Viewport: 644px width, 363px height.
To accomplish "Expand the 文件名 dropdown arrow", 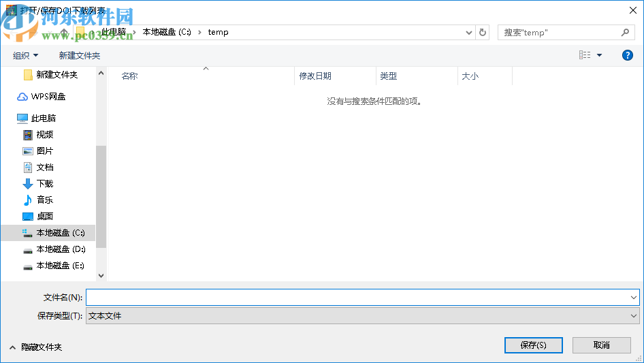I will [633, 297].
